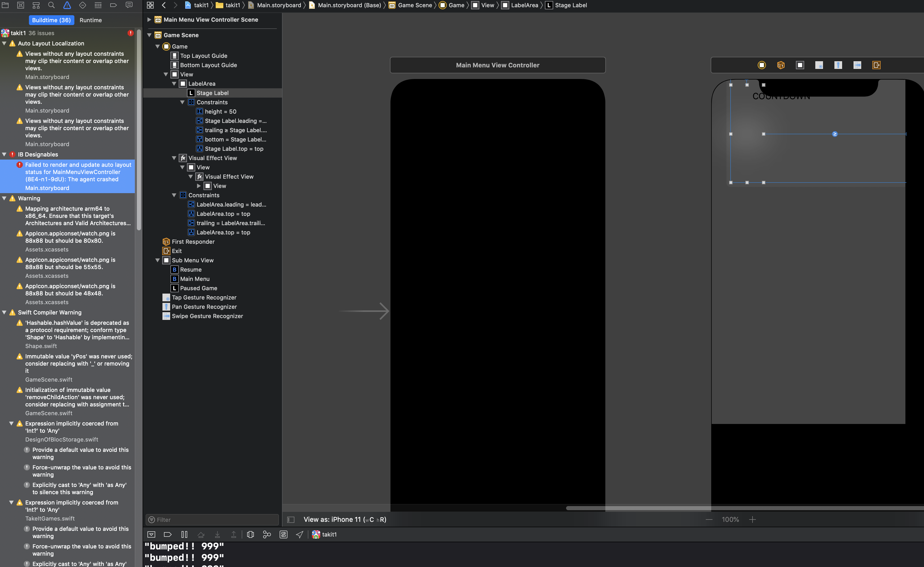Viewport: 924px width, 567px height.
Task: Select the Buildtime (36) tab
Action: (x=51, y=20)
